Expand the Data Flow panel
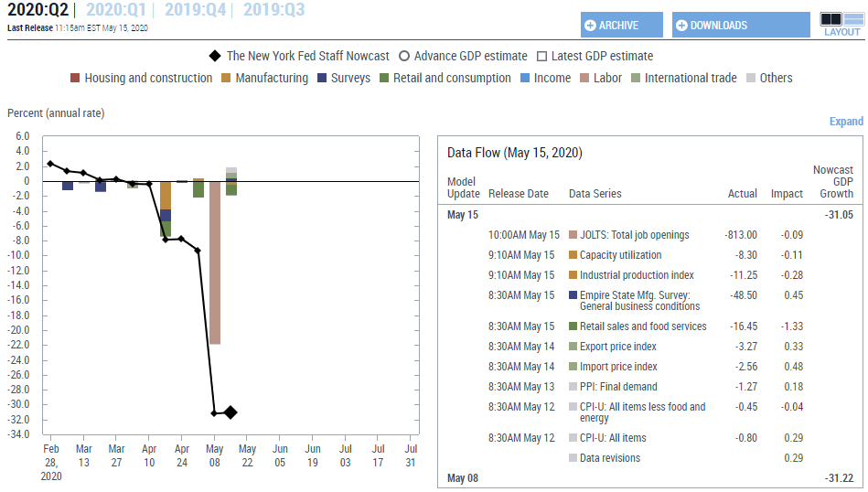 pyautogui.click(x=845, y=122)
